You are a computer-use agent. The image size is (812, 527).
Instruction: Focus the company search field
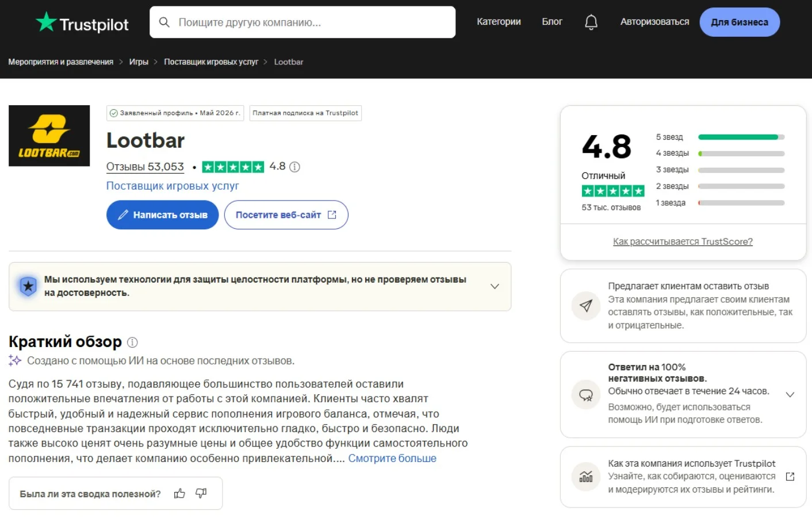pyautogui.click(x=302, y=22)
